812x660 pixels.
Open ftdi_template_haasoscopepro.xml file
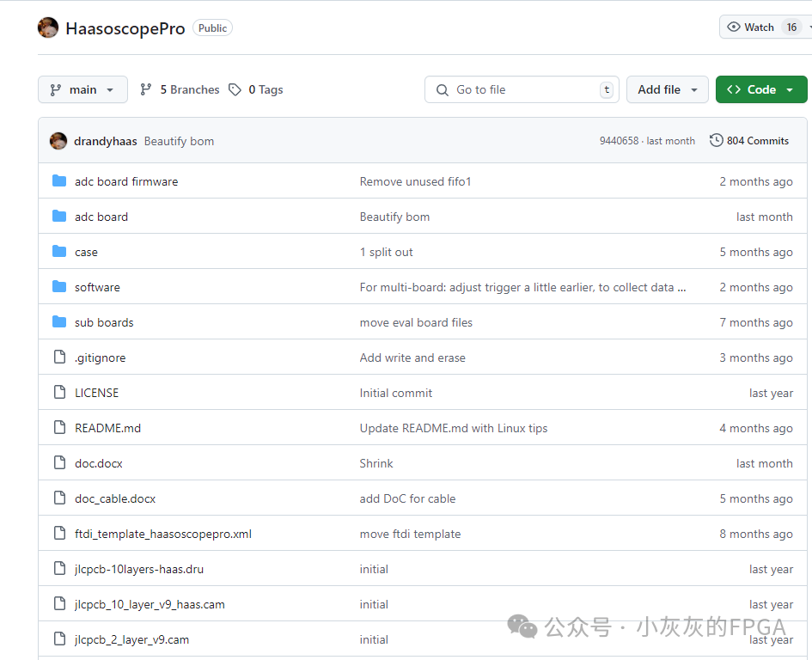163,534
